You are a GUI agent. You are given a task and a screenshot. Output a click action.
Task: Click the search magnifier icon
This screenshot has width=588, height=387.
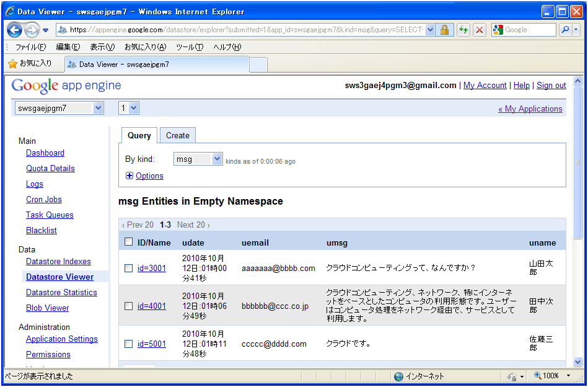tap(565, 30)
